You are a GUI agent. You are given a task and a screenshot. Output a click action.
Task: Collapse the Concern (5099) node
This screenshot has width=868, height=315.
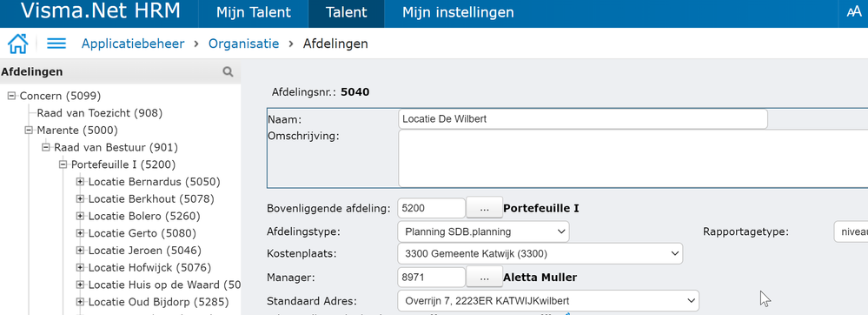tap(11, 96)
